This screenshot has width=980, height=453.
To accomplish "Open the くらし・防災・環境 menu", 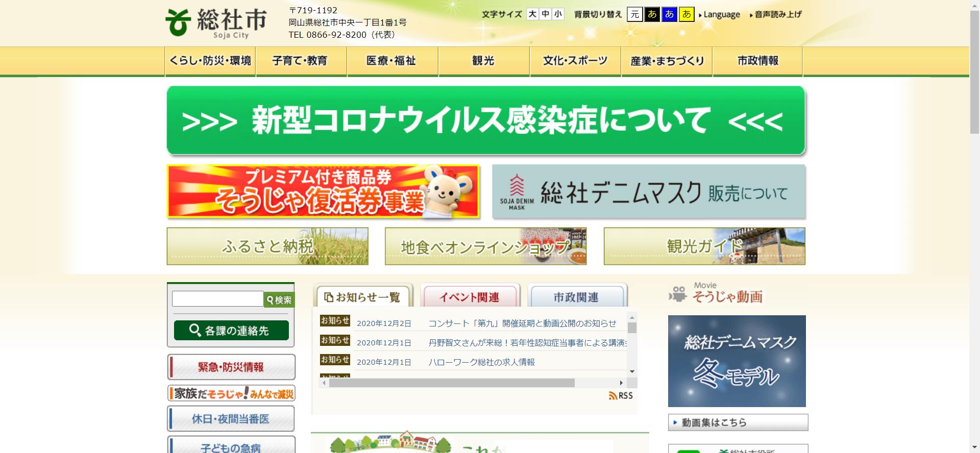I will (x=210, y=61).
